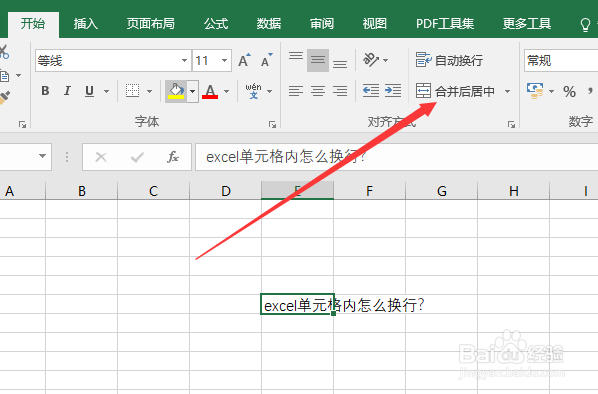Apply yellow fill color bucket
The height and width of the screenshot is (394, 598).
coord(176,91)
